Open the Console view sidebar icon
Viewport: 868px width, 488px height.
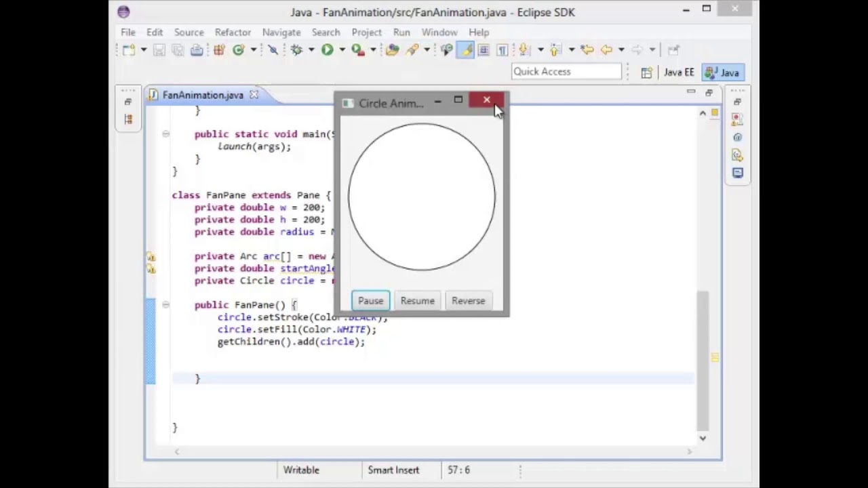(x=737, y=174)
